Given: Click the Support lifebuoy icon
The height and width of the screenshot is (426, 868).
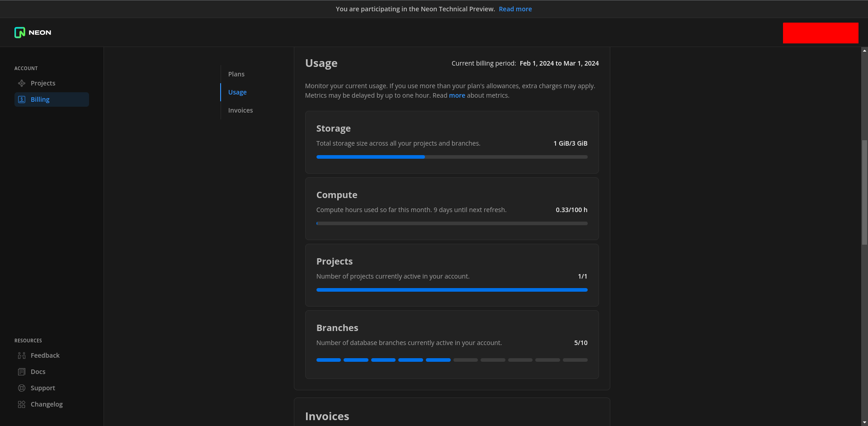Looking at the screenshot, I should point(22,388).
